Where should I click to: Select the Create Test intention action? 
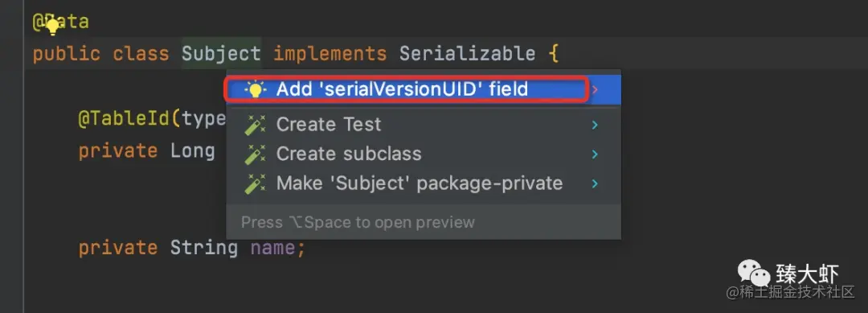point(329,125)
